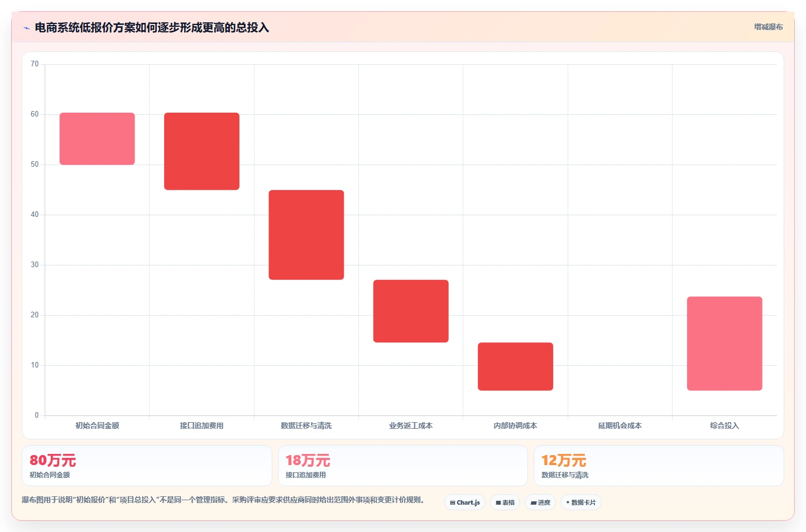The width and height of the screenshot is (806, 532).
Task: Click the 接口追加费用 axis label under the chart
Action: [201, 425]
